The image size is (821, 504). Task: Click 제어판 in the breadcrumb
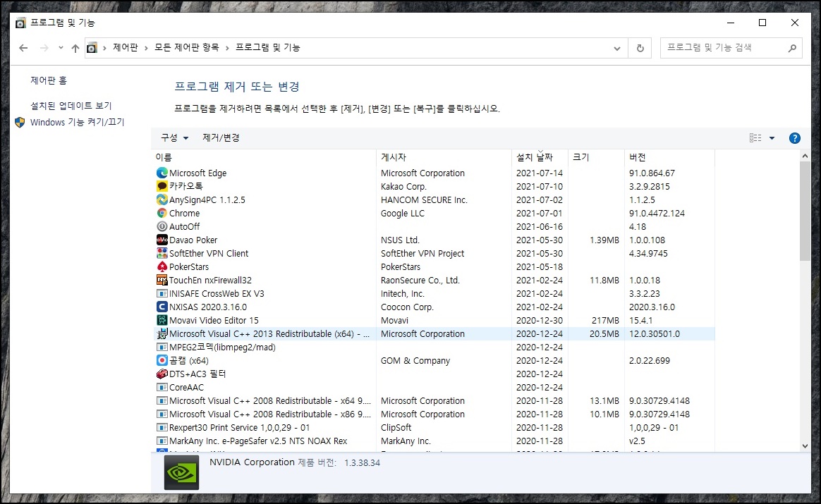point(126,48)
